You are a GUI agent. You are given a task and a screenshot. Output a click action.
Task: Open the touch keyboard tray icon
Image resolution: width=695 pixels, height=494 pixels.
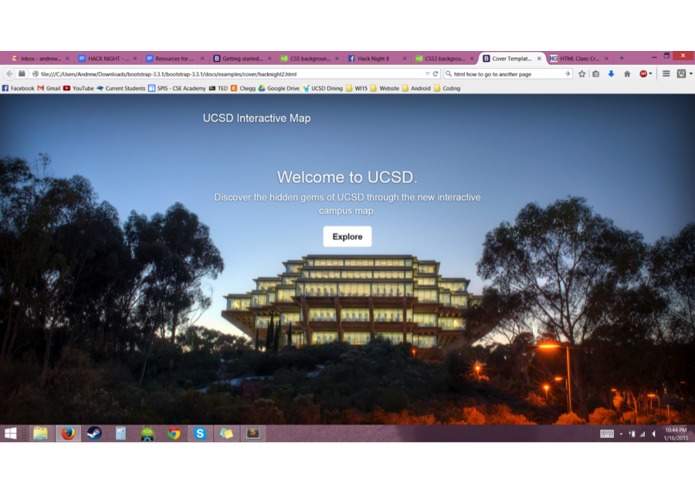[606, 434]
